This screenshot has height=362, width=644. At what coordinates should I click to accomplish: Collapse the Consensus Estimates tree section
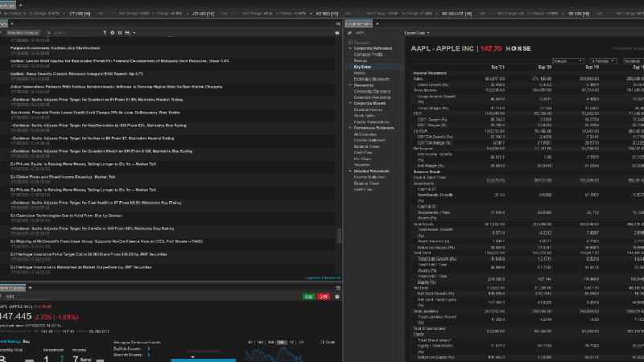pos(350,128)
